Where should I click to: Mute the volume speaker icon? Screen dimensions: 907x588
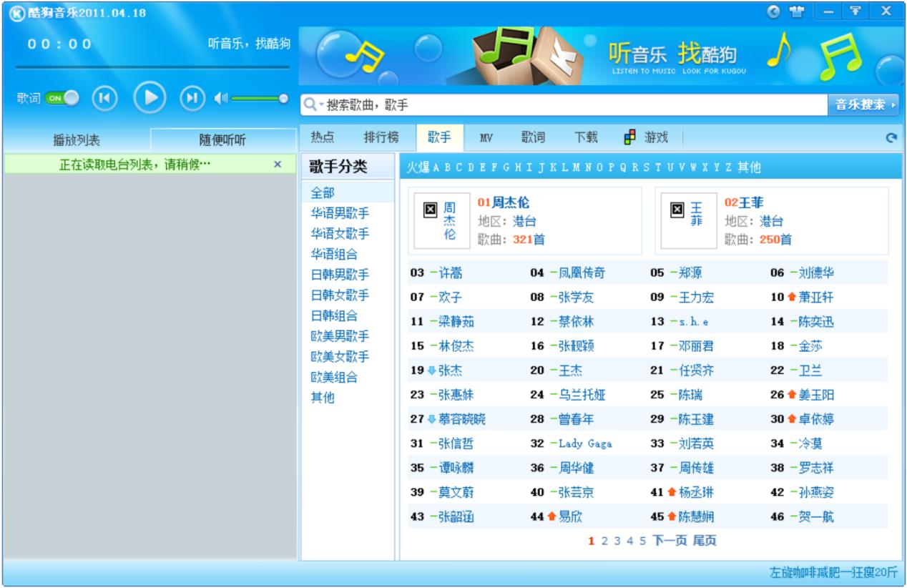[x=219, y=99]
